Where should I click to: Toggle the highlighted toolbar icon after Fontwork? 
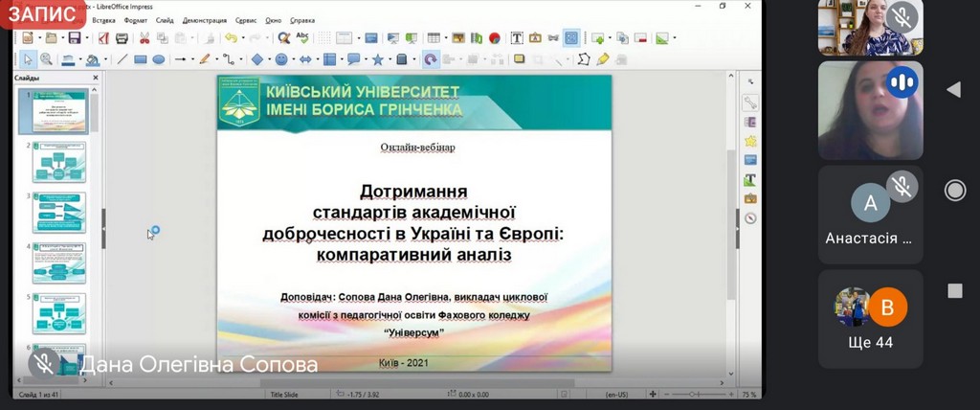[x=571, y=38]
